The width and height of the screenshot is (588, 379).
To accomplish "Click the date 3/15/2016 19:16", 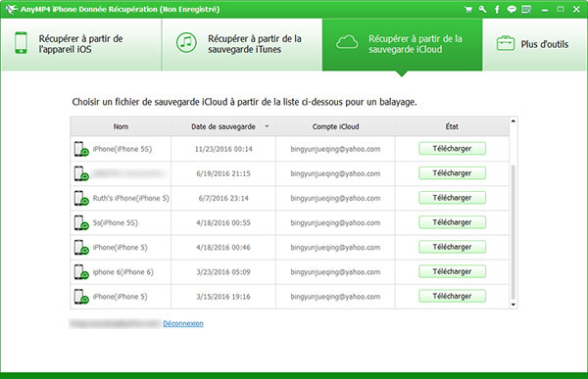I will pyautogui.click(x=223, y=297).
